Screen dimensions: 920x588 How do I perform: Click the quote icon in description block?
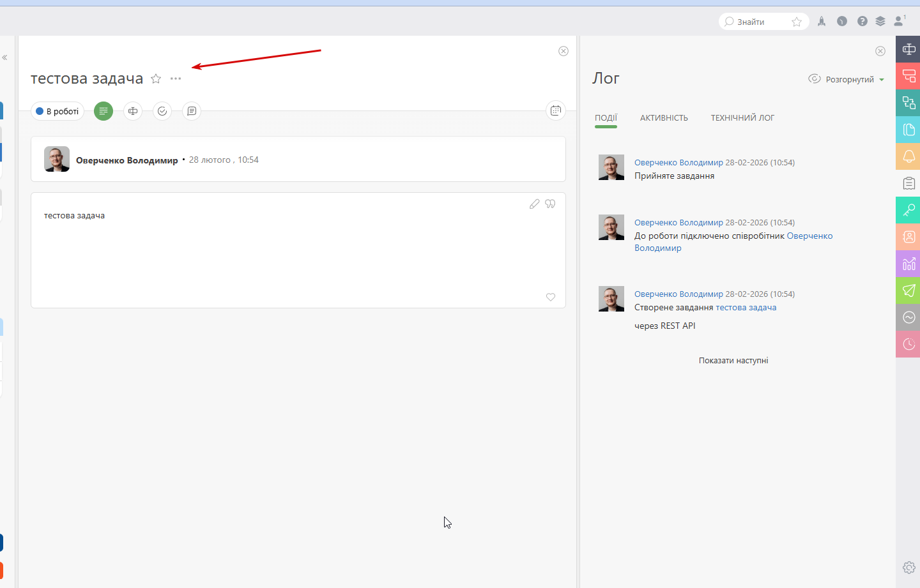click(550, 204)
